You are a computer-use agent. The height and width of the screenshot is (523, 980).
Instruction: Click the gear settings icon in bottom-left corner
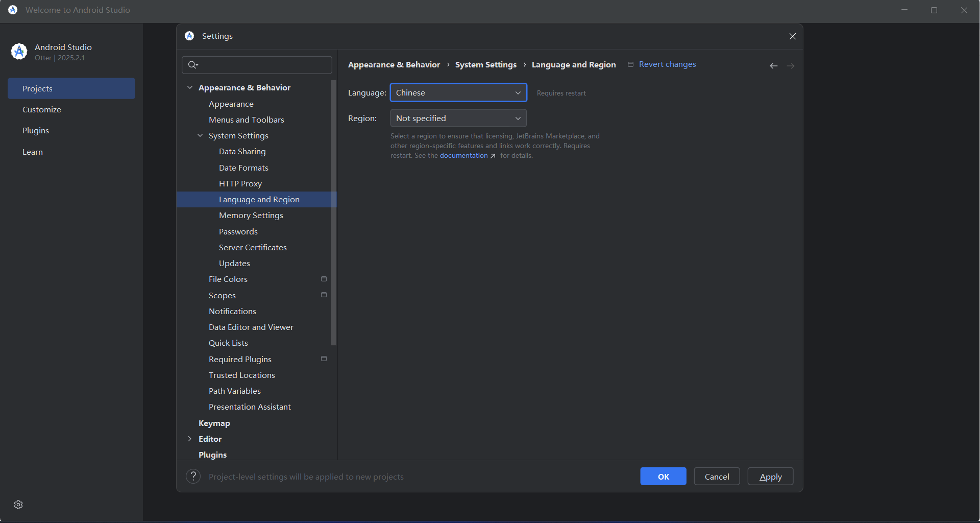click(18, 505)
